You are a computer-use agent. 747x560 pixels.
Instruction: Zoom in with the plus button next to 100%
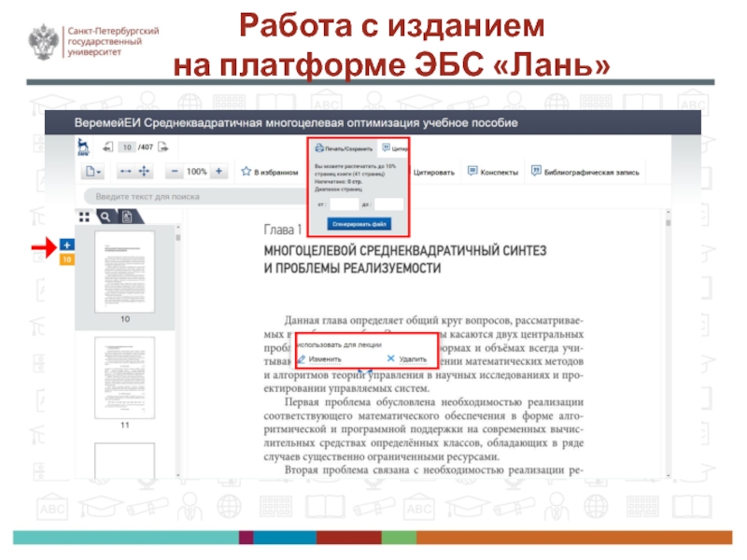pos(218,172)
